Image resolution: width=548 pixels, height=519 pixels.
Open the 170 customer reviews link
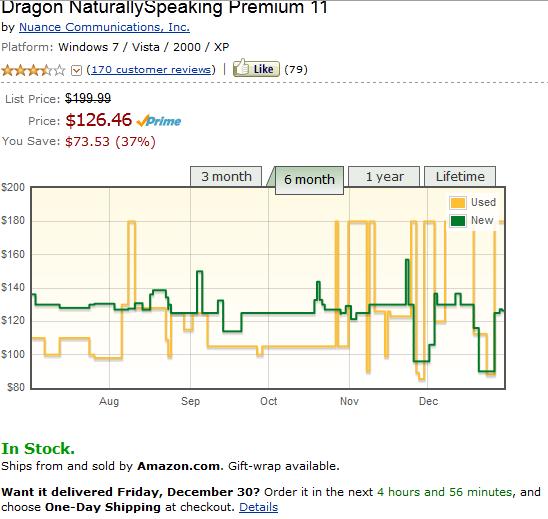coord(151,70)
